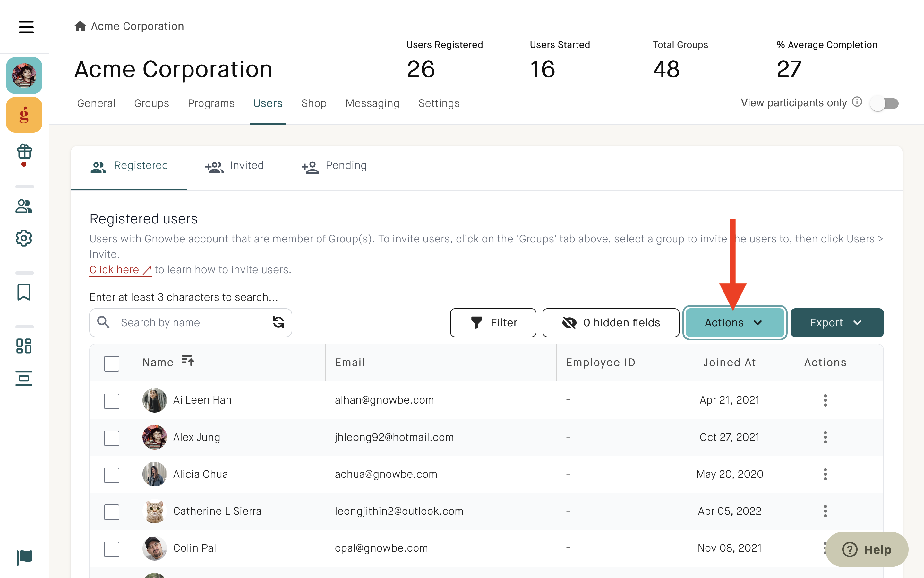Screen dimensions: 924x578
Task: Click the user profile avatar in sidebar
Action: tap(24, 75)
